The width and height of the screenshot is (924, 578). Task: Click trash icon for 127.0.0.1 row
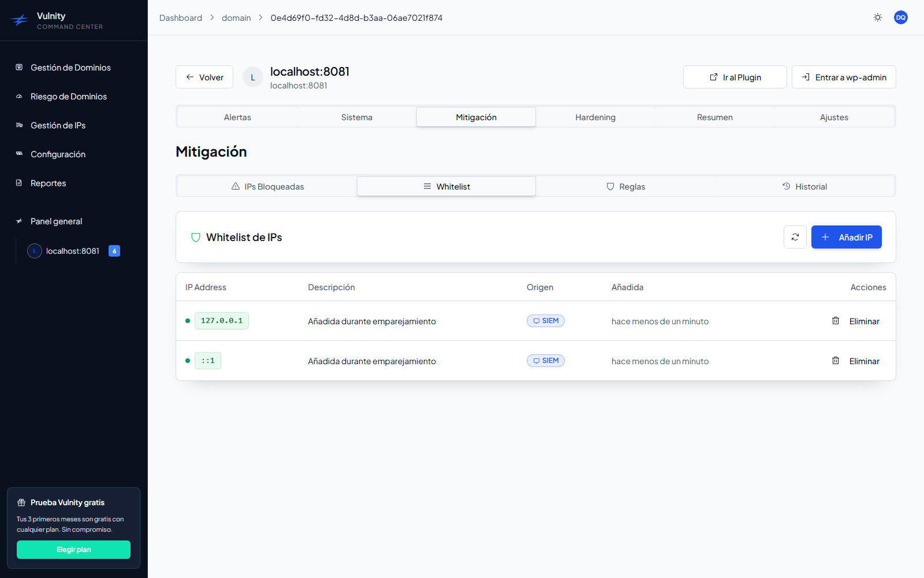pos(836,321)
